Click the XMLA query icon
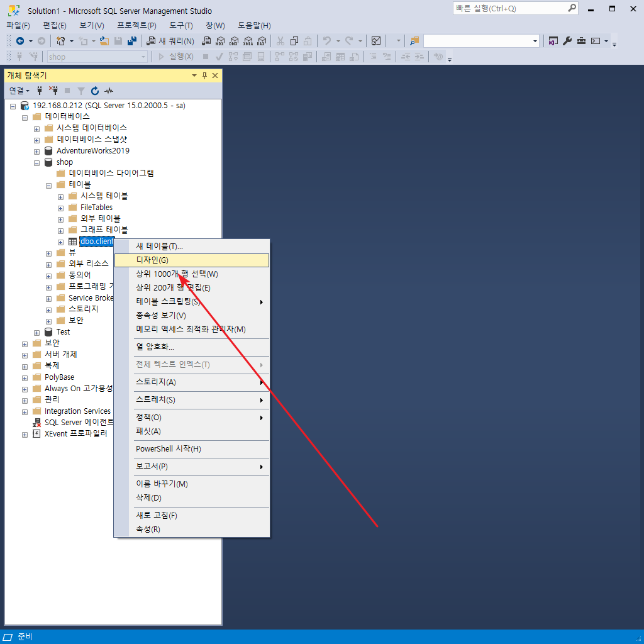The width and height of the screenshot is (644, 644). (x=248, y=41)
